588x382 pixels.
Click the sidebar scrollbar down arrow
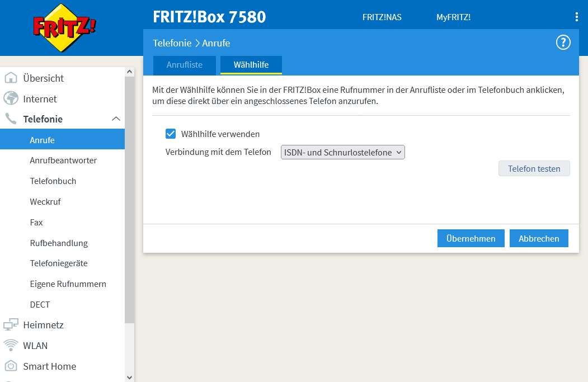(x=130, y=378)
